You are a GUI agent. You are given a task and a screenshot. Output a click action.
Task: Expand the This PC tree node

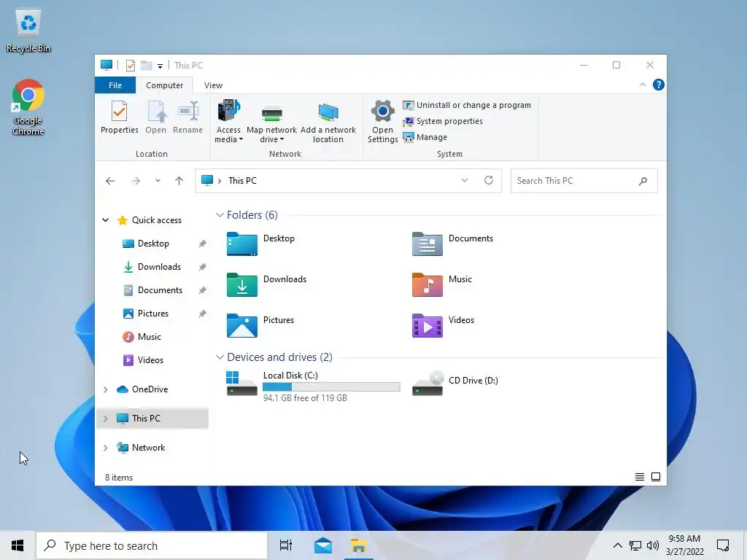point(105,419)
